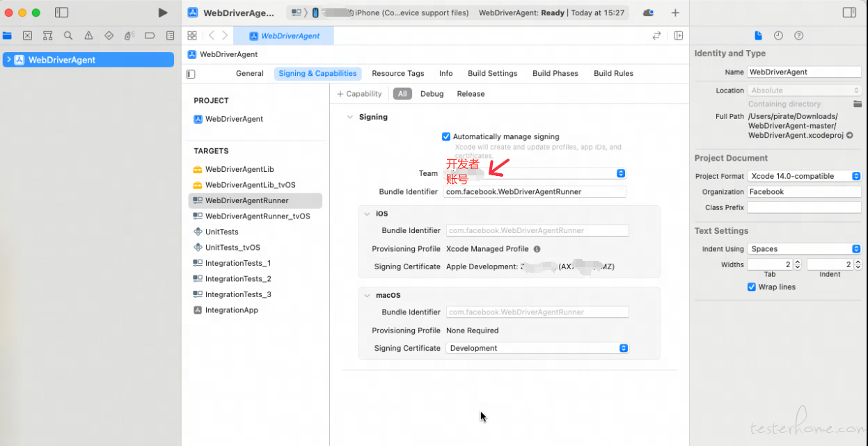Filter signing by Release configuration
Viewport: 868px width, 446px height.
pyautogui.click(x=471, y=94)
